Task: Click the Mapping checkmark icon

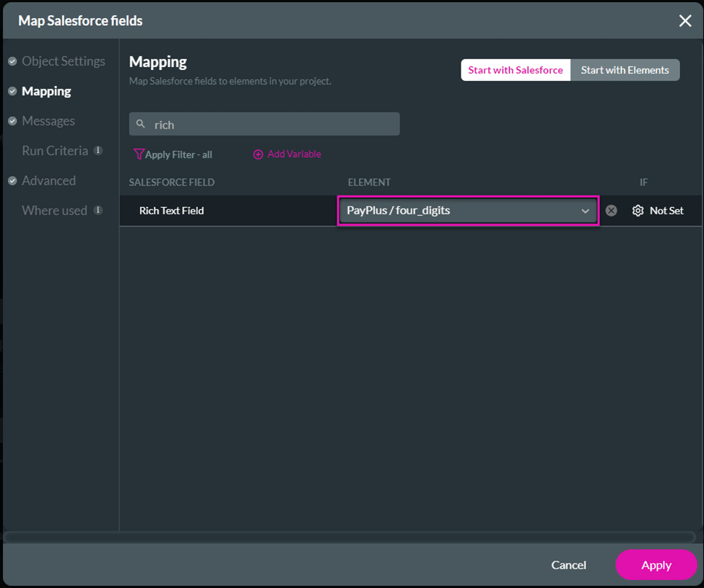Action: click(x=12, y=91)
